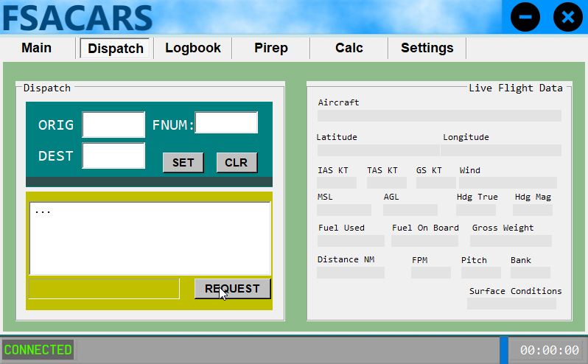Select the Dispatch tab
Screen dimensions: 588x364
(116, 49)
